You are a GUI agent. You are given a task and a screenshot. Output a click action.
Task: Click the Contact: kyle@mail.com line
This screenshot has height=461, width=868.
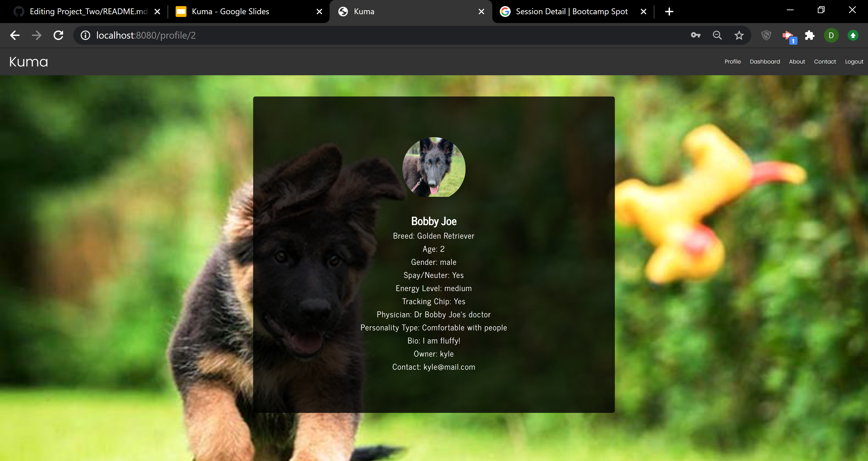pos(434,367)
